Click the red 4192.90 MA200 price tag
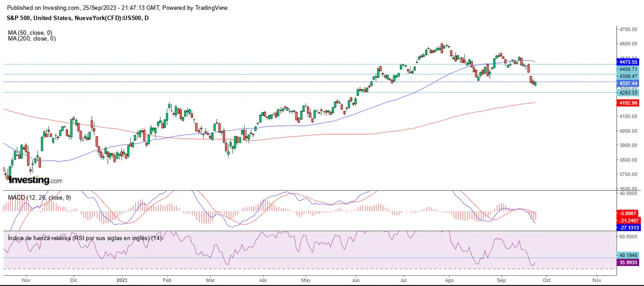Image resolution: width=644 pixels, height=286 pixels. click(x=627, y=103)
